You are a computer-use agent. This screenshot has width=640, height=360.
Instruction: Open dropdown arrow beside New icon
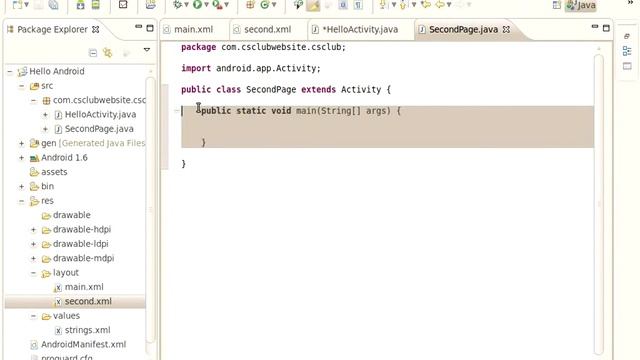coord(27,5)
